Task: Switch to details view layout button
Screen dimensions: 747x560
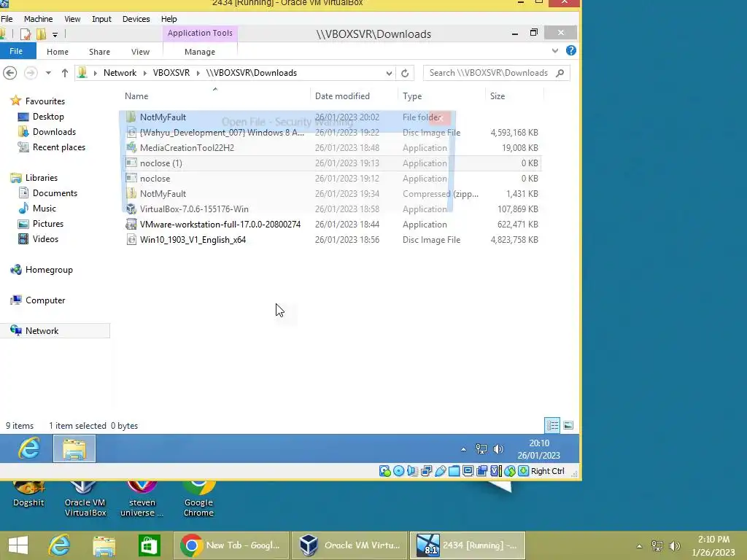Action: coord(552,425)
